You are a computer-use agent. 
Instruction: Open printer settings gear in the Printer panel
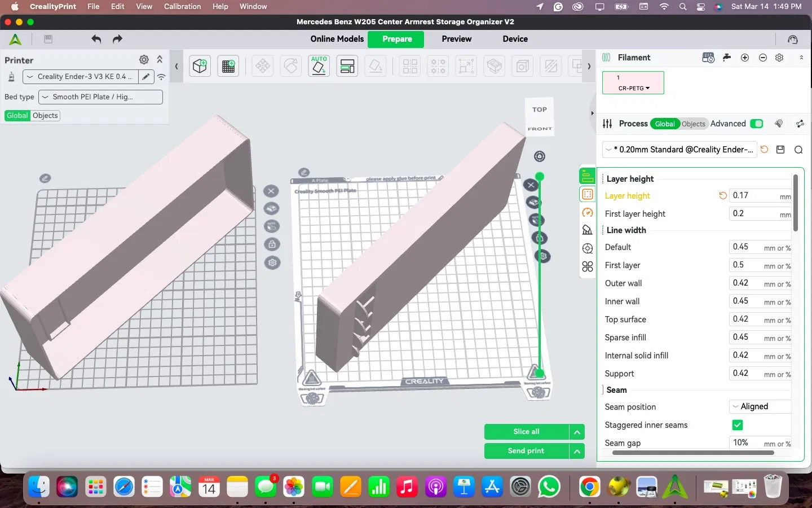tap(144, 60)
